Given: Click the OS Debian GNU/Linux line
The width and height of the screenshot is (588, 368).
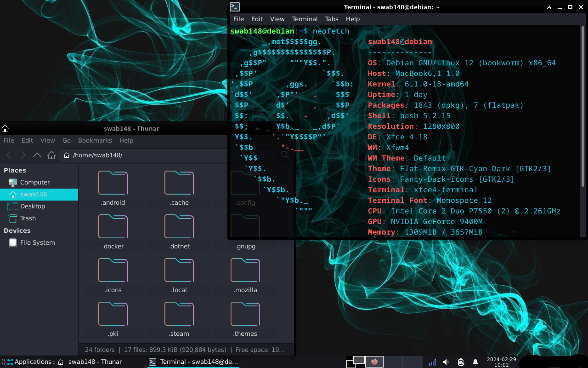Looking at the screenshot, I should (462, 63).
